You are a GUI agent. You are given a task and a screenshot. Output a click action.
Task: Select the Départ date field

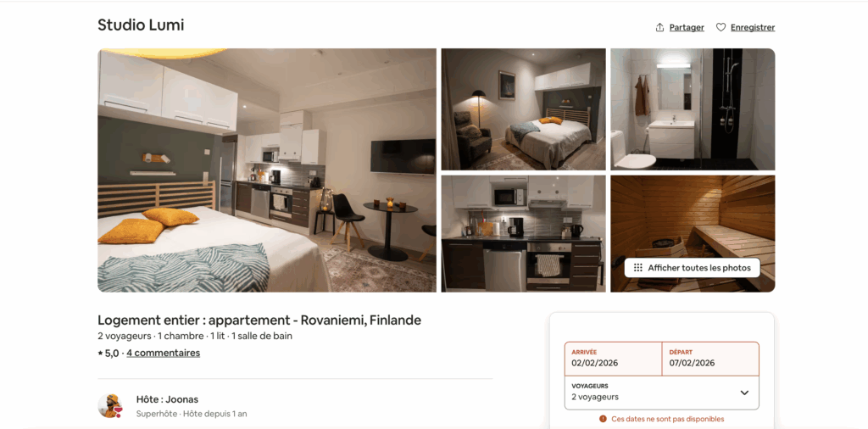[710, 359]
